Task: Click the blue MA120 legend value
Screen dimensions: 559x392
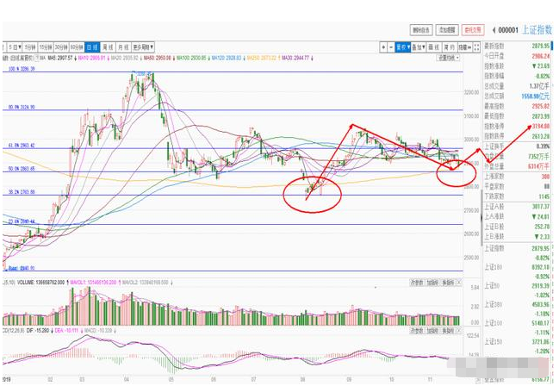Action: 227,58
